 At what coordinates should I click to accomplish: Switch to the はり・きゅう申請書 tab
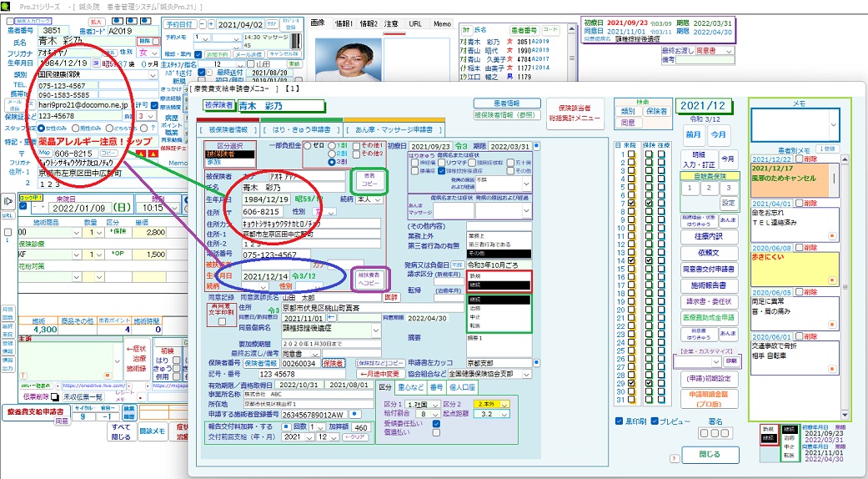click(x=303, y=129)
